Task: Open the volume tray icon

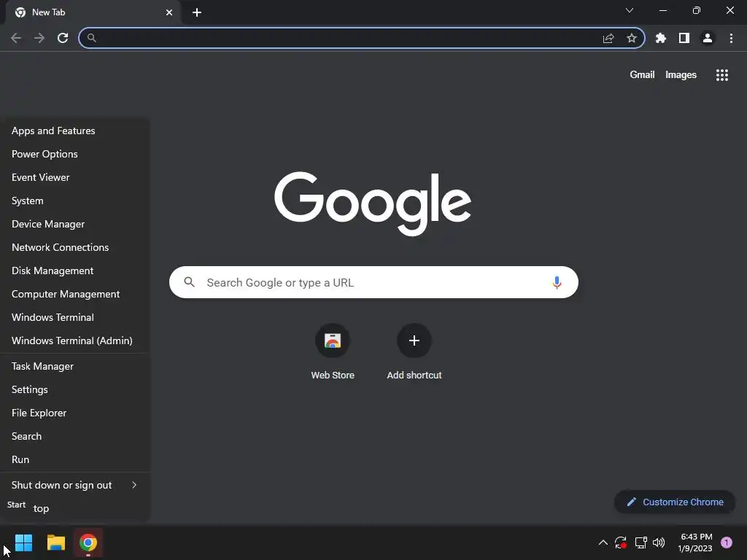Action: [659, 542]
